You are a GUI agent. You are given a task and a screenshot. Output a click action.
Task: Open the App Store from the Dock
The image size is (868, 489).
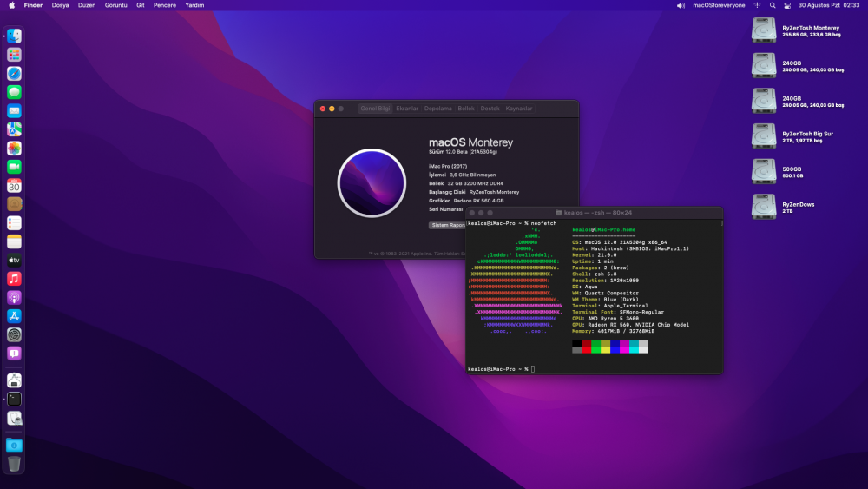click(x=15, y=316)
